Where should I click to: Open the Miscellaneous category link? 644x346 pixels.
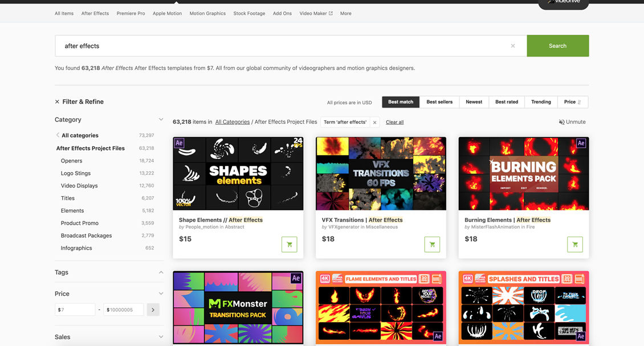[382, 227]
